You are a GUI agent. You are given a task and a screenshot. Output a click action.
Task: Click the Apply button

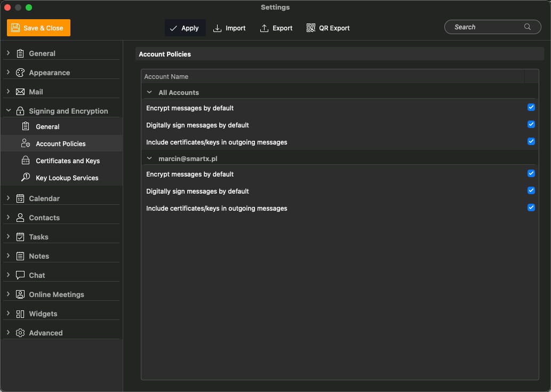pyautogui.click(x=184, y=28)
